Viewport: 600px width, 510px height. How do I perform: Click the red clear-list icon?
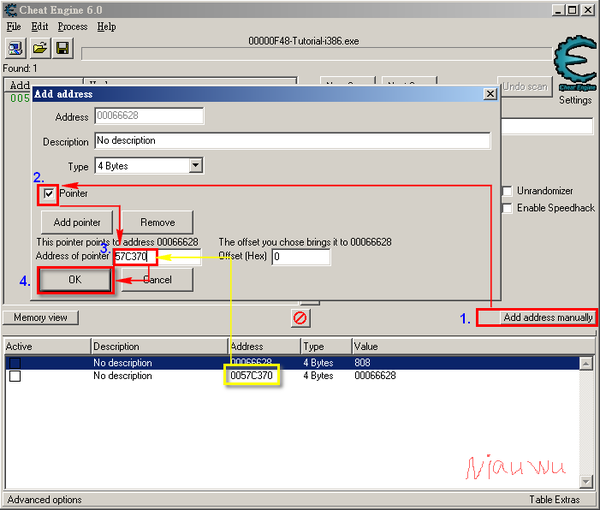coord(300,318)
